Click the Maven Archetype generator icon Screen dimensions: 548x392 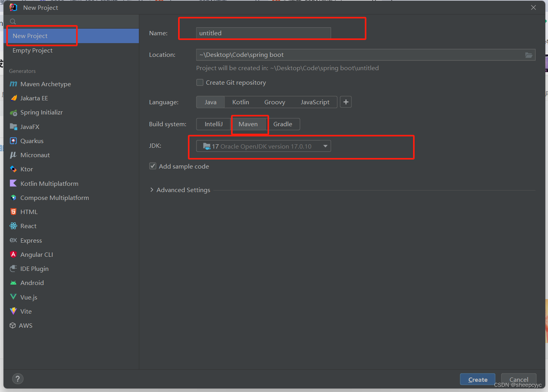click(13, 84)
